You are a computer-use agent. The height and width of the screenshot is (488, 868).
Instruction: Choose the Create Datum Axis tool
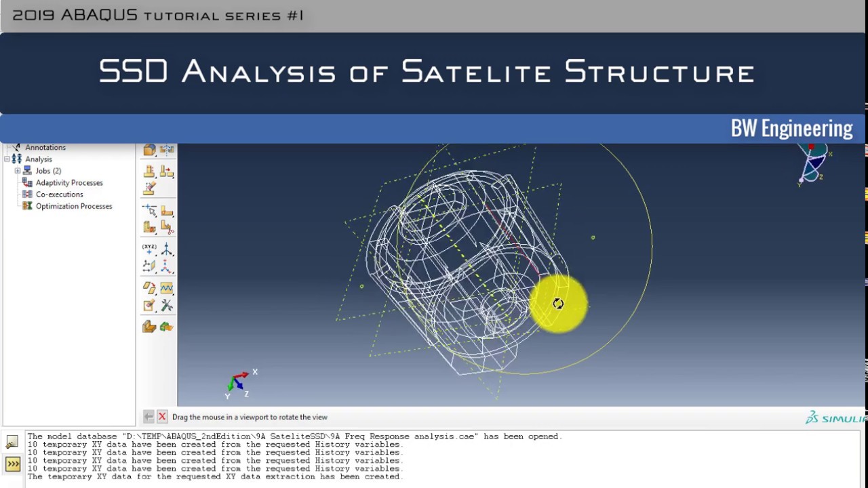tap(167, 249)
